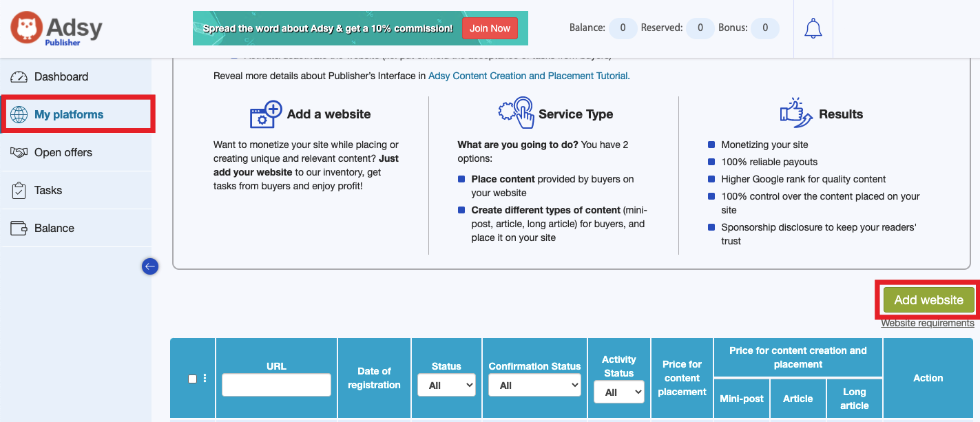Viewport: 980px width, 422px height.
Task: Click the Price for content placement header
Action: pos(682,378)
